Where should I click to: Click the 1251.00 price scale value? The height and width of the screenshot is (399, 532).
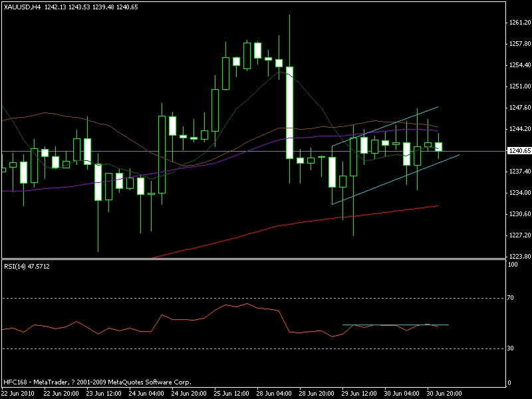[520, 86]
